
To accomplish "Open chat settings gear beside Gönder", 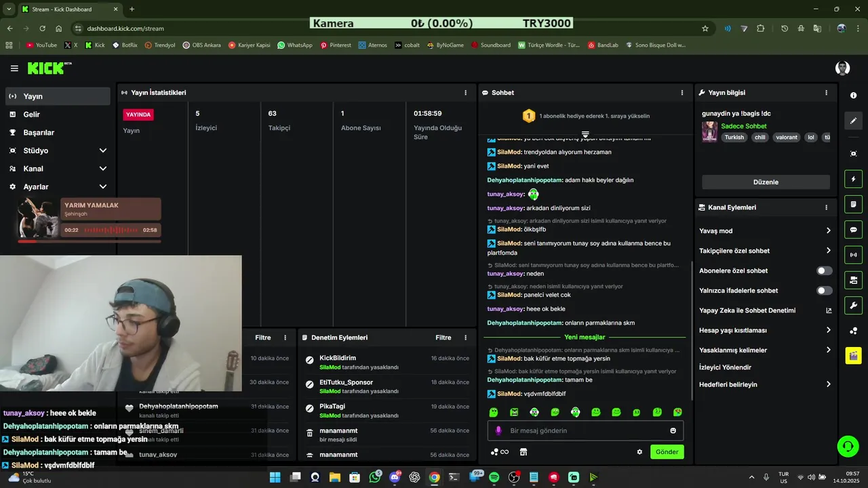I will tap(639, 452).
